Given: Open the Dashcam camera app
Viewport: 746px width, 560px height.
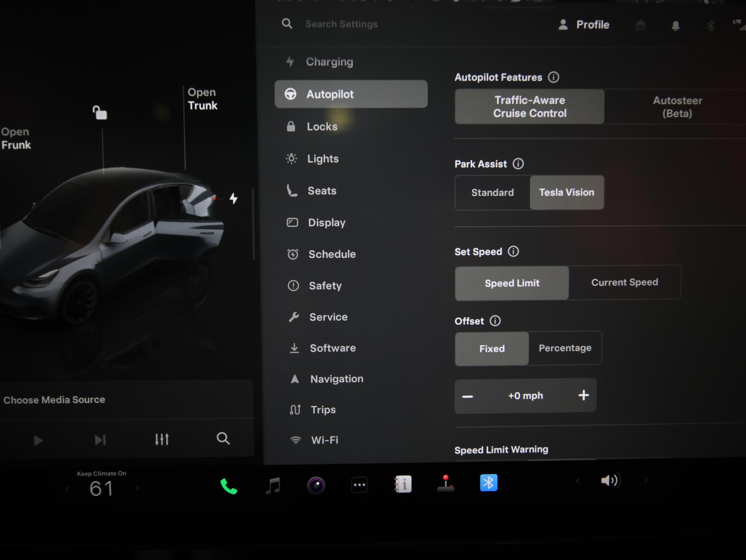Looking at the screenshot, I should (316, 485).
